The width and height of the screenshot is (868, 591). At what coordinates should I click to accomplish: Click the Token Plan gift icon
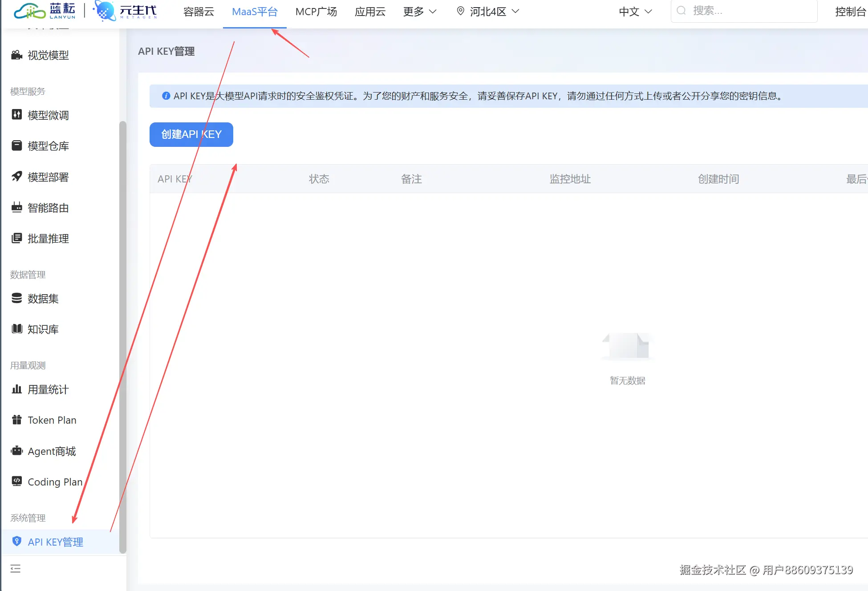(x=17, y=420)
